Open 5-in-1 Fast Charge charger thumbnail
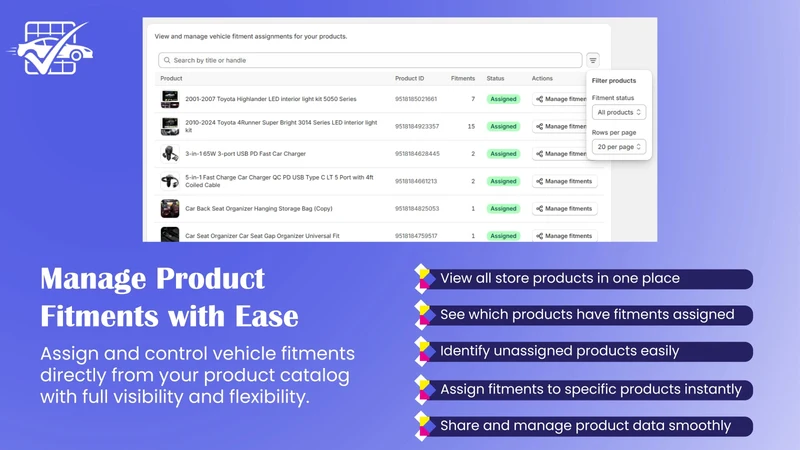This screenshot has height=450, width=800. (170, 181)
